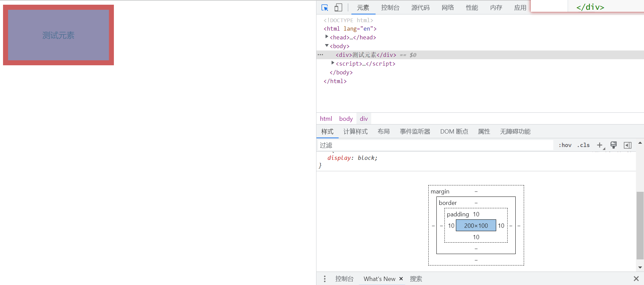The height and width of the screenshot is (285, 644).
Task: Open the 网络 tab
Action: pyautogui.click(x=448, y=7)
